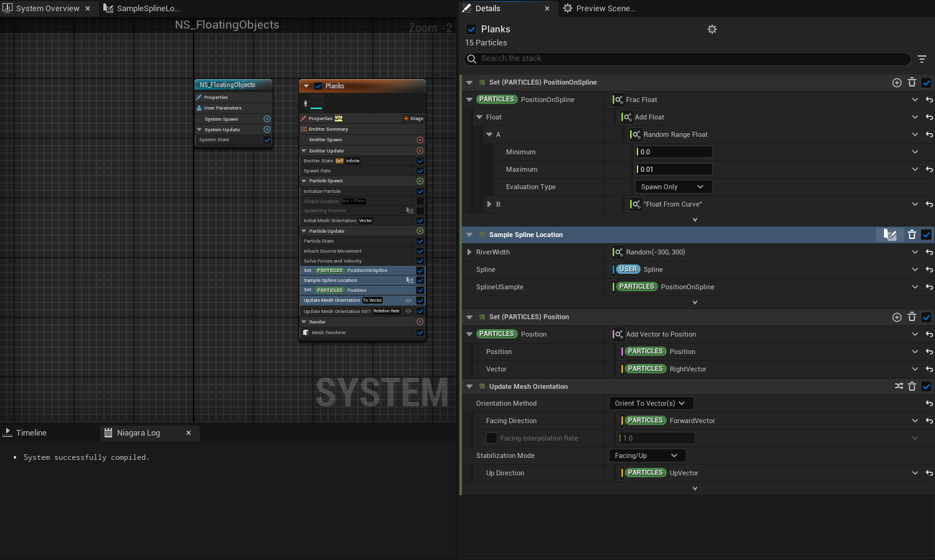Image resolution: width=935 pixels, height=560 pixels.
Task: Switch to the Timeline tab
Action: pyautogui.click(x=31, y=433)
